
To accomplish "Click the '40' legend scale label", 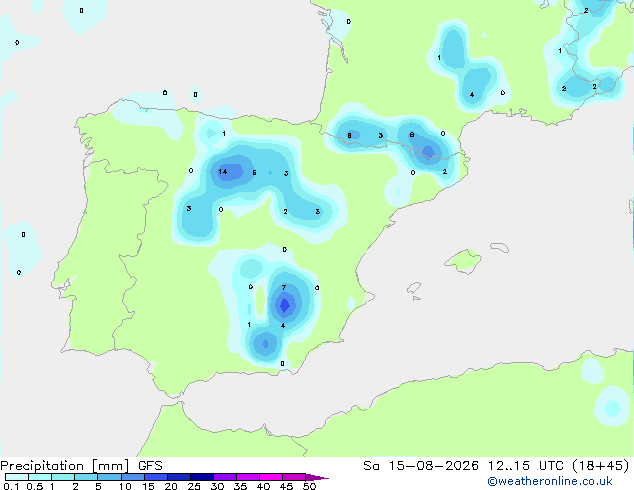I will pyautogui.click(x=263, y=486).
